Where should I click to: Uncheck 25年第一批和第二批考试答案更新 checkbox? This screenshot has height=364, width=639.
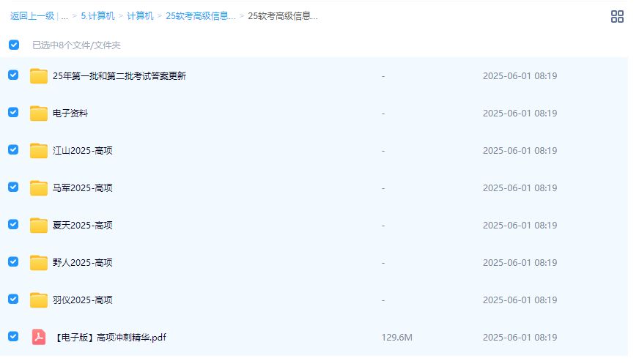pyautogui.click(x=13, y=75)
